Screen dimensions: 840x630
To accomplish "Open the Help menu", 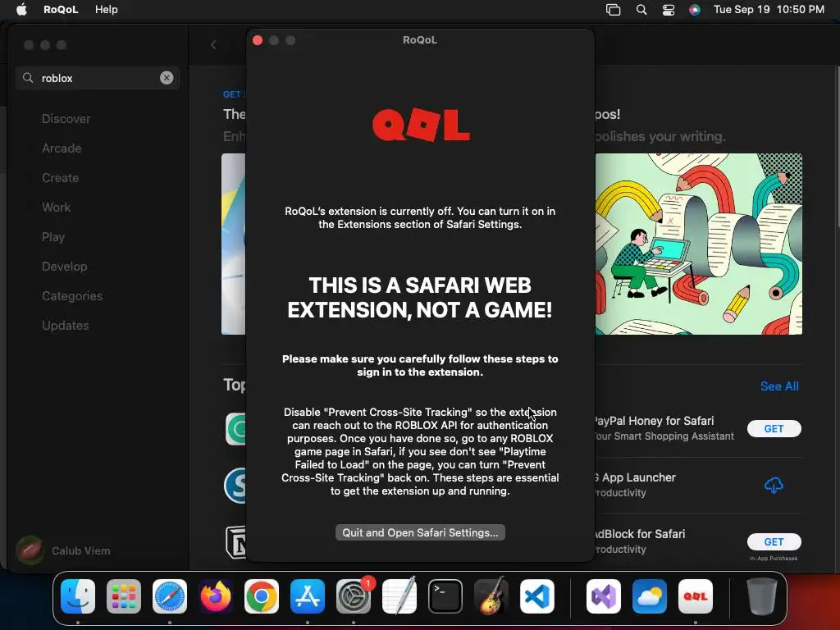I will [106, 10].
